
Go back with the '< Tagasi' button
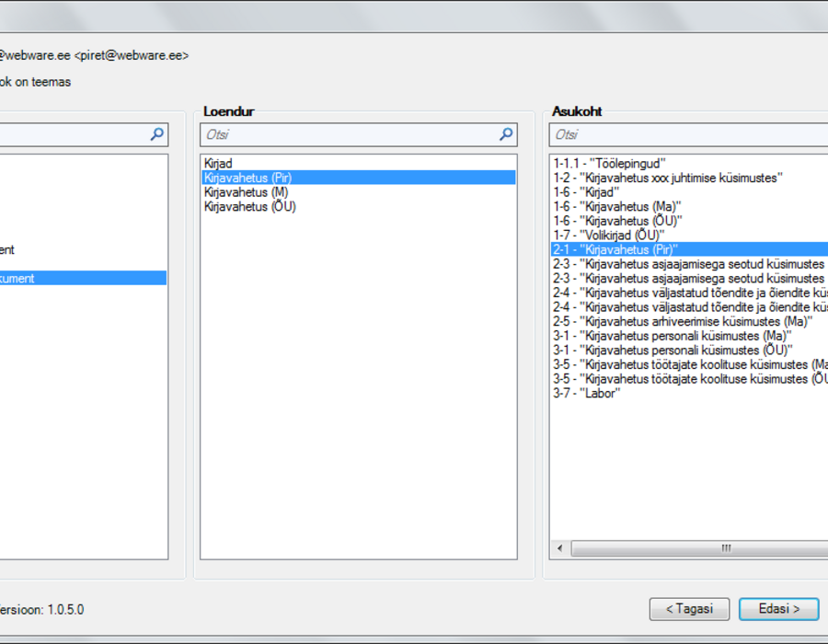pos(689,609)
